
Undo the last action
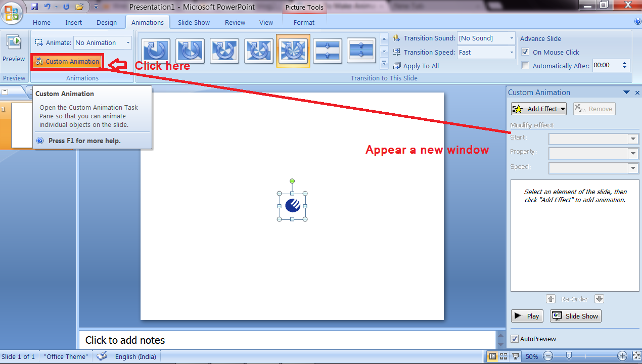coord(48,7)
